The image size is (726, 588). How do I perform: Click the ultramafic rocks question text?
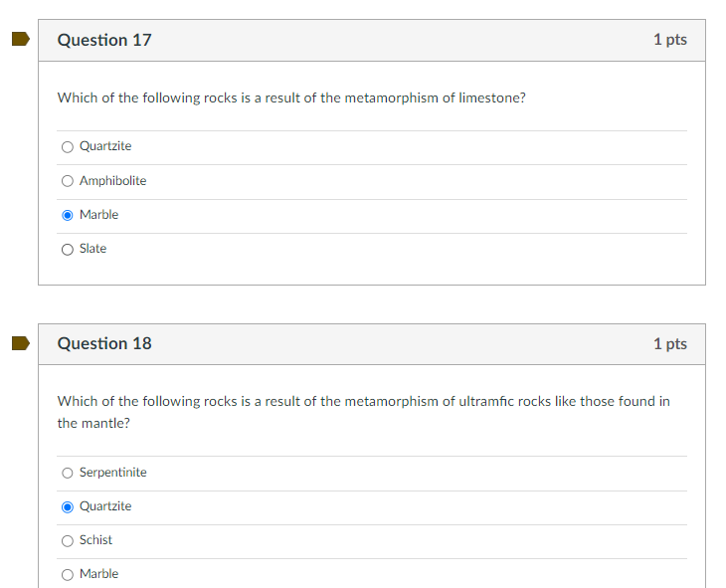click(x=363, y=412)
